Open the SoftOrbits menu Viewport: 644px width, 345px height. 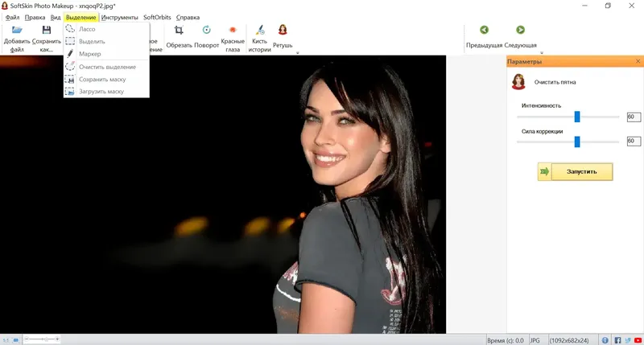point(157,17)
